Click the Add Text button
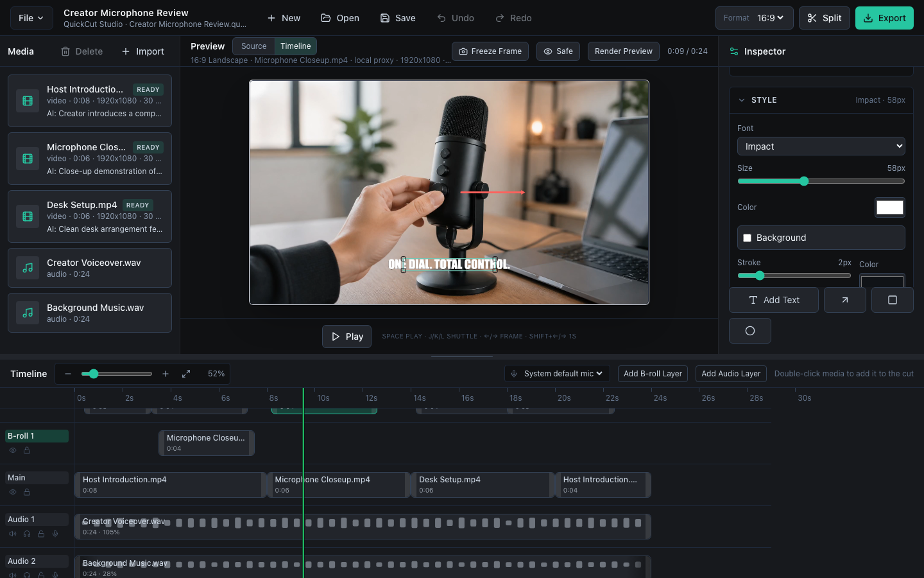 pyautogui.click(x=774, y=300)
